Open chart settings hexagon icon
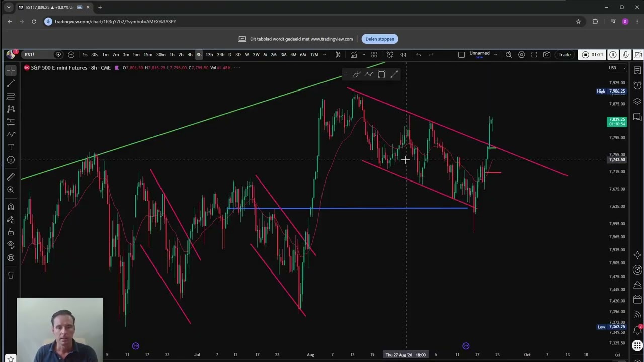 (x=521, y=54)
